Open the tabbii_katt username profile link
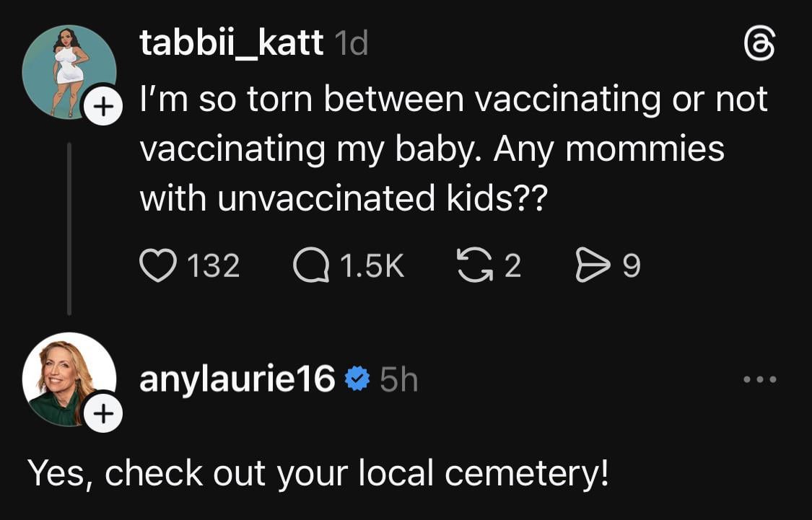 pyautogui.click(x=231, y=45)
